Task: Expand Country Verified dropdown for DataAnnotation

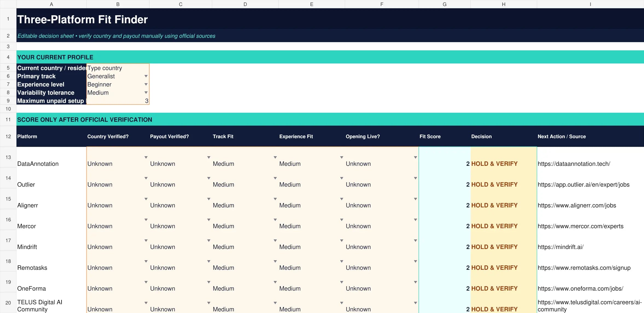Action: click(146, 157)
